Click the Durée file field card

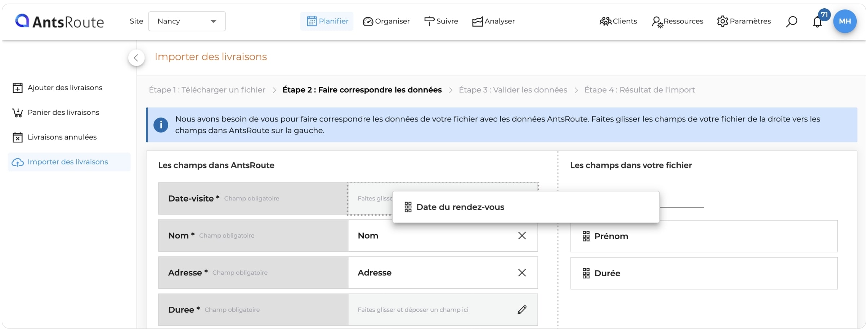[704, 273]
